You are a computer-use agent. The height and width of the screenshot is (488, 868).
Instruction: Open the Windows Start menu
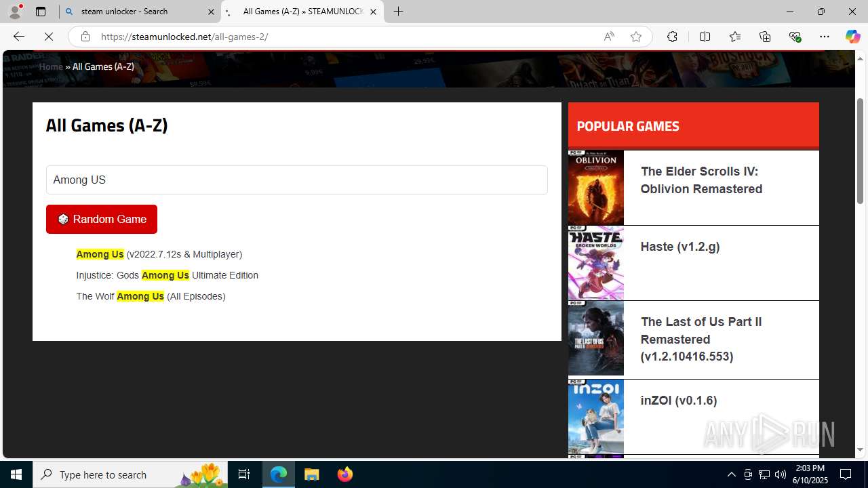click(16, 474)
